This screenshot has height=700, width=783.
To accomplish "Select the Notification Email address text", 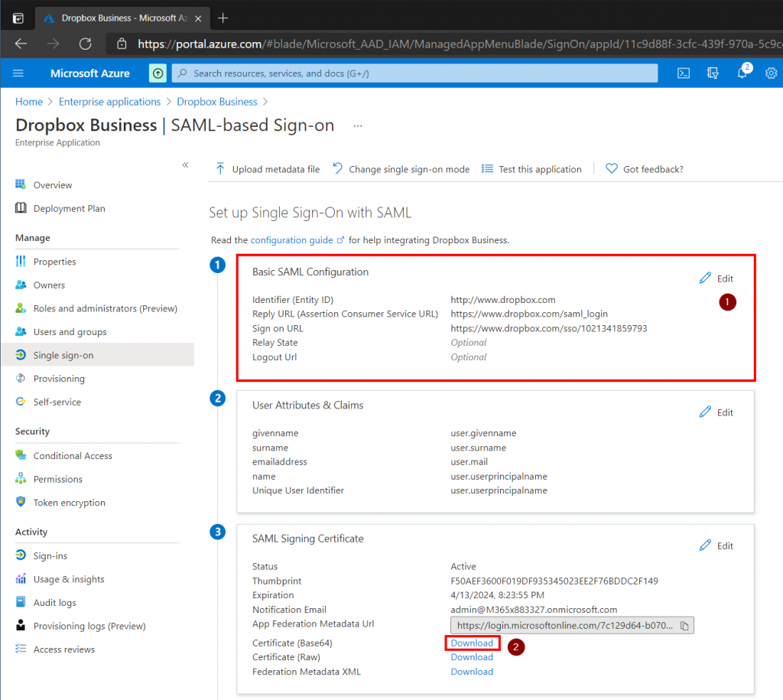I will coord(534,610).
